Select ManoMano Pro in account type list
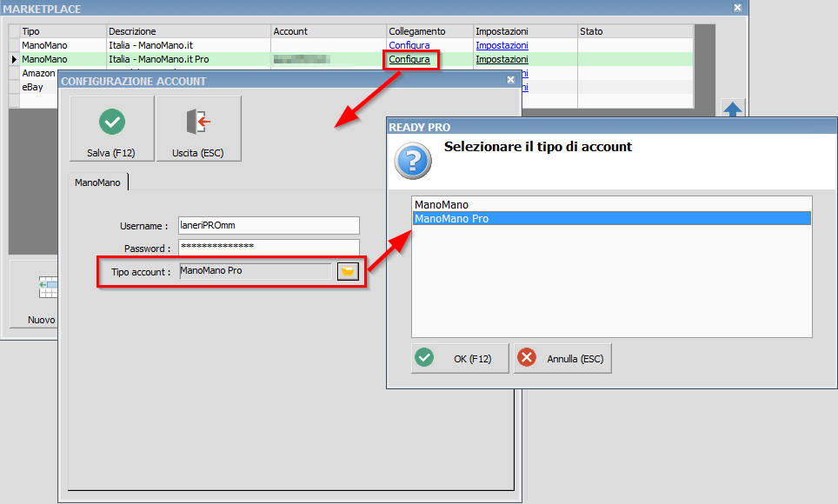Viewport: 838px width, 504px height. tap(612, 219)
